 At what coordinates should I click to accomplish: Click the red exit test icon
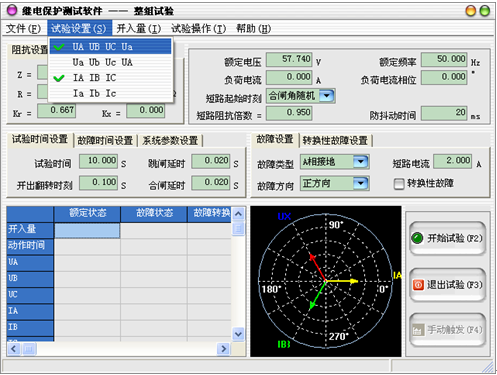418,285
